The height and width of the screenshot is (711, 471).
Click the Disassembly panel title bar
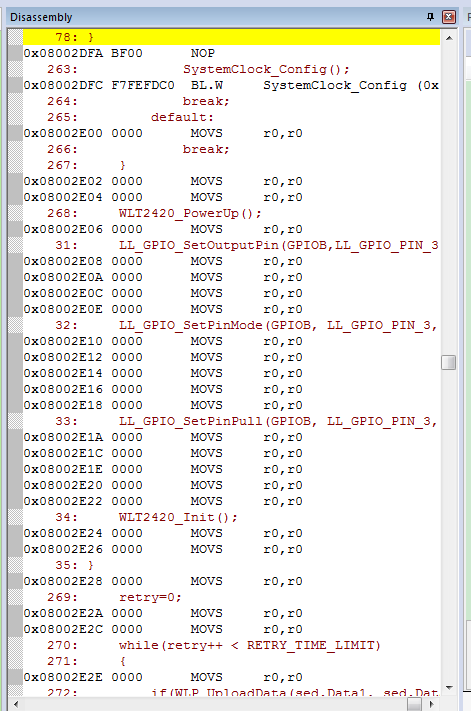click(218, 17)
